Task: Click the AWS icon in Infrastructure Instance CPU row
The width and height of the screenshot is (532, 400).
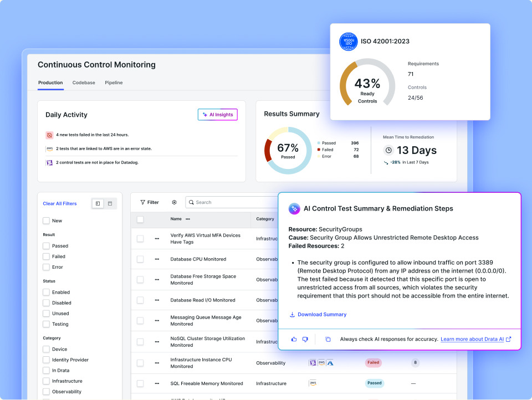Action: pos(321,363)
